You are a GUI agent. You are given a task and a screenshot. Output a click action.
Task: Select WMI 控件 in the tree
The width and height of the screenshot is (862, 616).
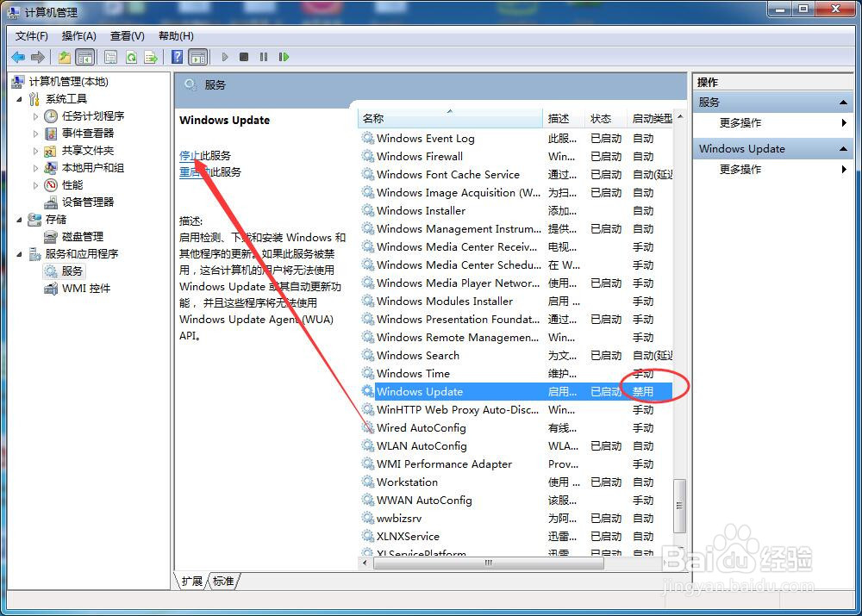pyautogui.click(x=86, y=288)
